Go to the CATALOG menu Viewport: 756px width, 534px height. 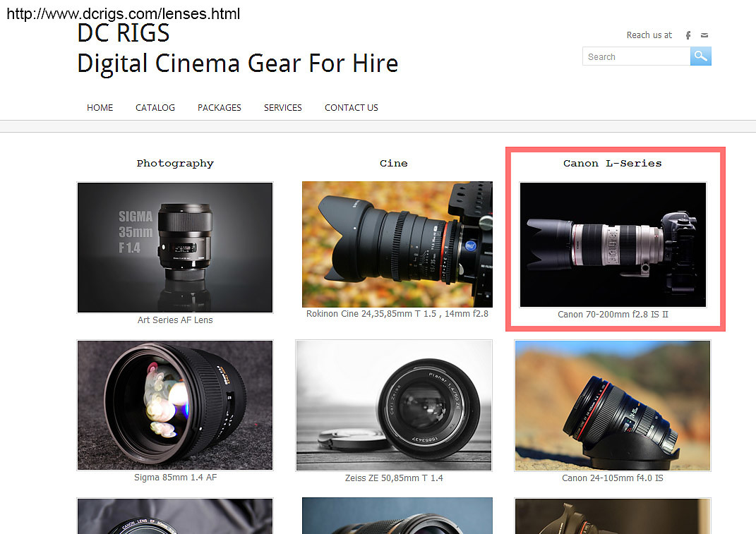(155, 108)
